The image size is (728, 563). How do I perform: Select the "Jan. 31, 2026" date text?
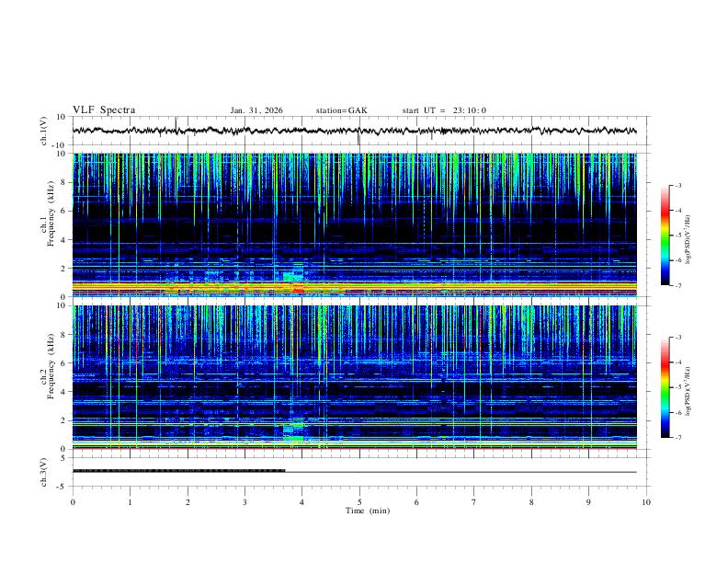pos(256,110)
